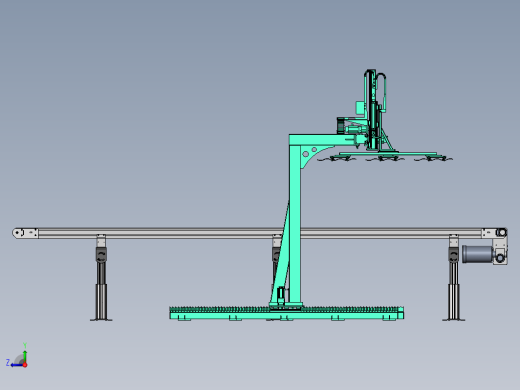Select the green rack base rail
The width and height of the screenshot is (520, 390).
click(286, 313)
